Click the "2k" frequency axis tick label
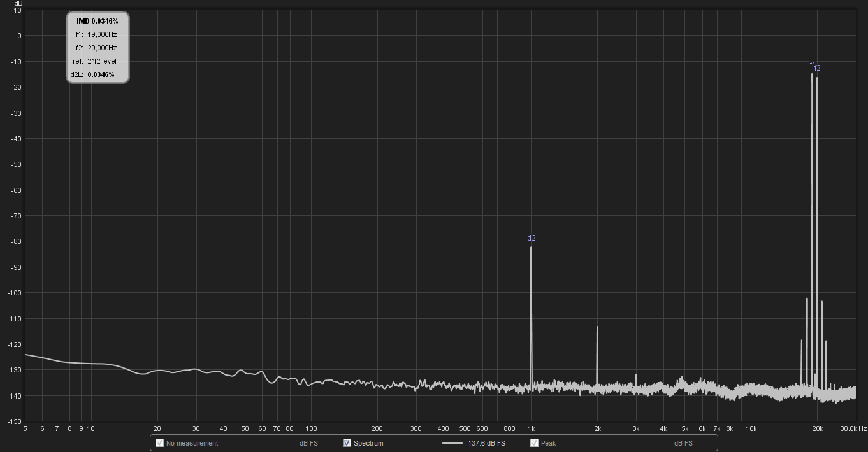868x452 pixels. pyautogui.click(x=597, y=428)
